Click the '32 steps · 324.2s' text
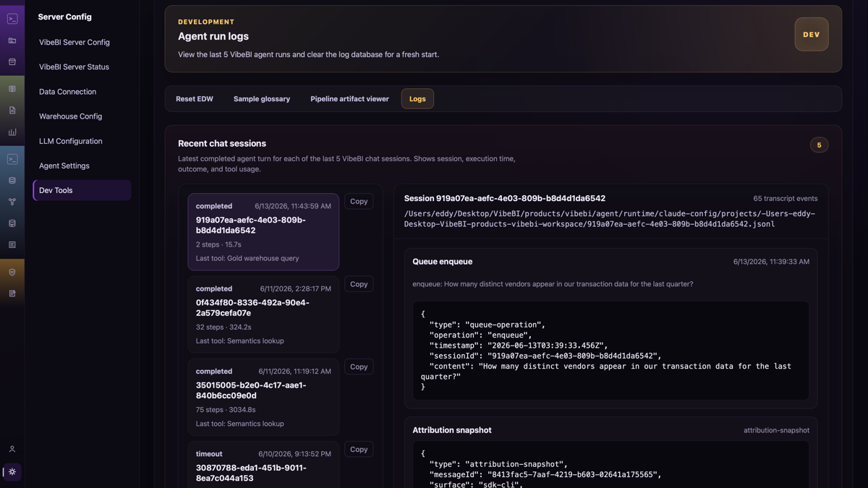The image size is (868, 488). [224, 327]
